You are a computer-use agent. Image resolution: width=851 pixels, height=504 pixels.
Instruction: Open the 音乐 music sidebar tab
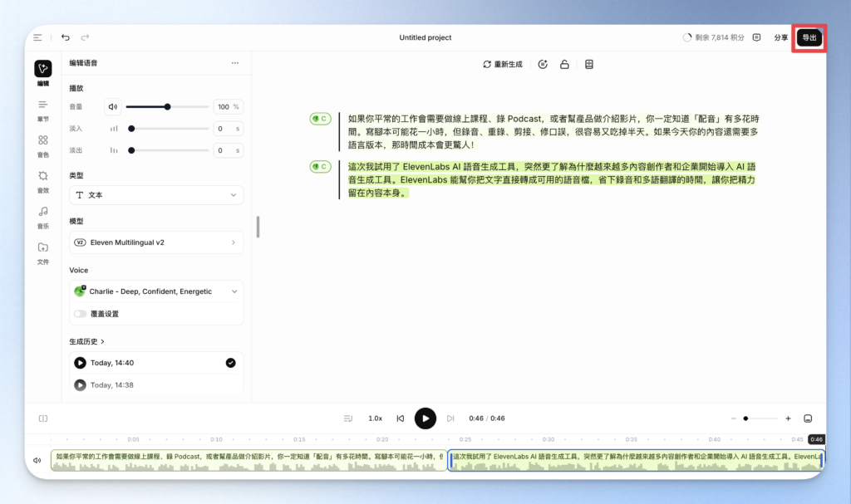(43, 218)
